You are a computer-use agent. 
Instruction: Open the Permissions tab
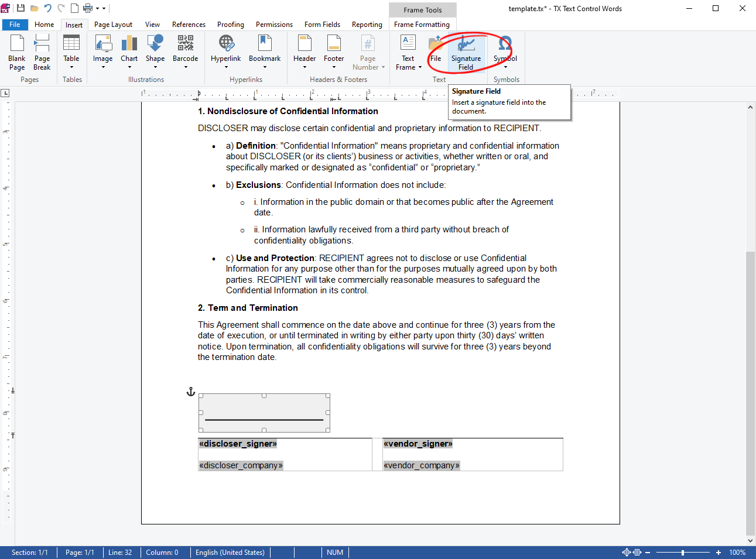274,25
